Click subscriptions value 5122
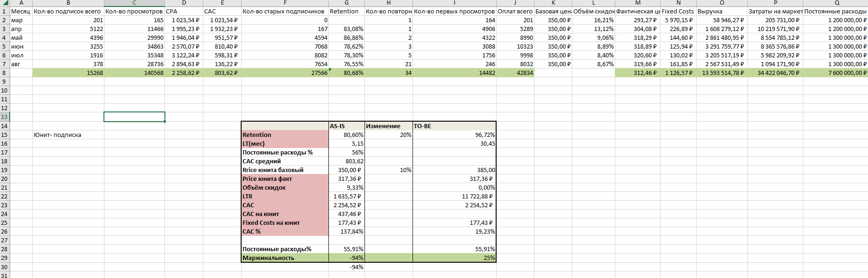 68,29
